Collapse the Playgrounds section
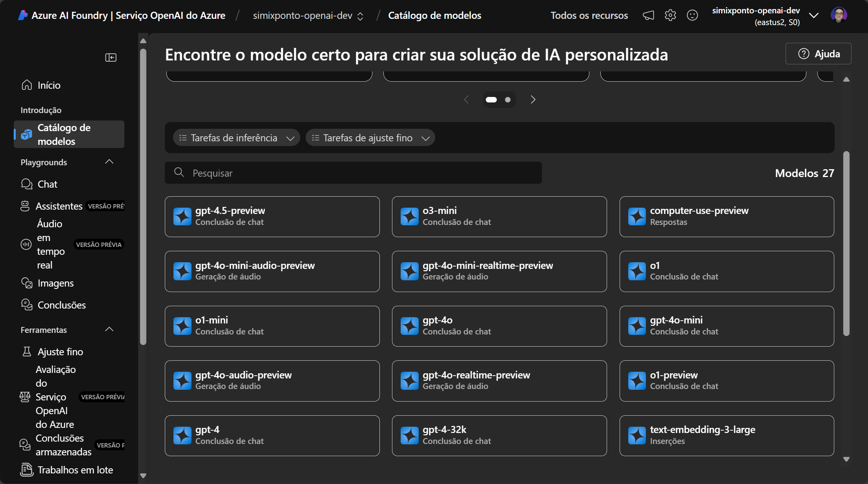This screenshot has height=484, width=868. click(x=109, y=162)
